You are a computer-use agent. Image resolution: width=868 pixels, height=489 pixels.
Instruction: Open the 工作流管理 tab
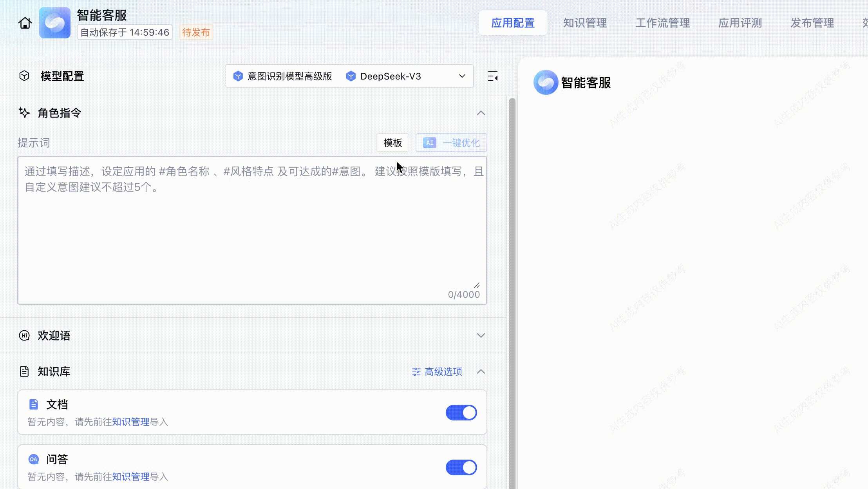click(662, 23)
